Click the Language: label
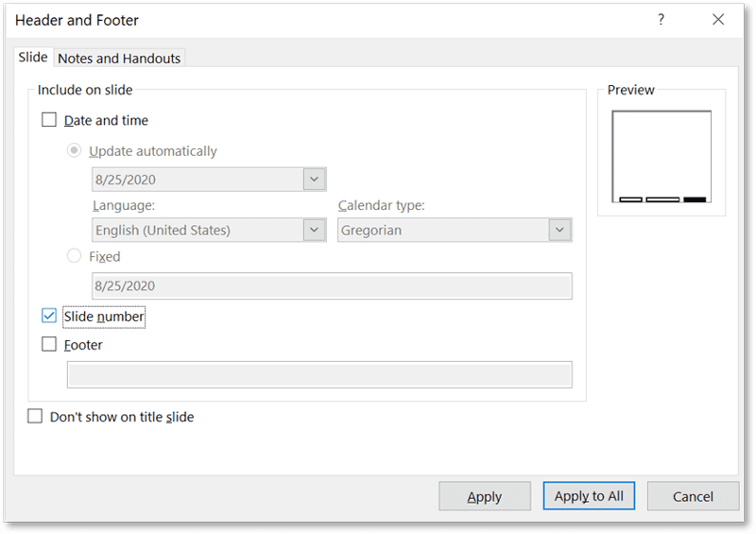This screenshot has width=756, height=534. tap(124, 205)
